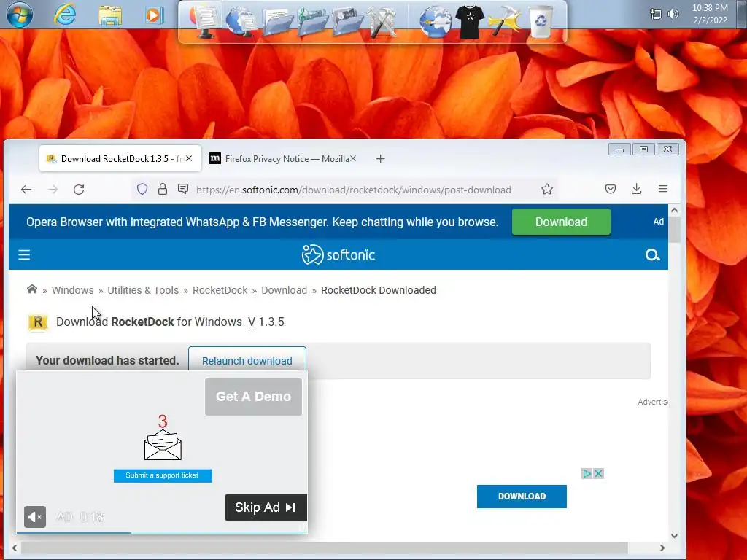The width and height of the screenshot is (747, 560).
Task: Click the Ad label on Opera banner
Action: (x=659, y=222)
